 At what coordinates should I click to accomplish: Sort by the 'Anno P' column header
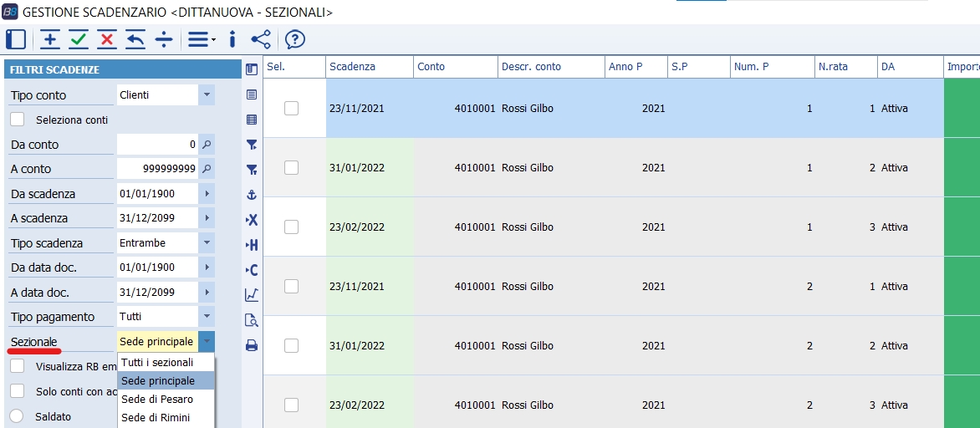635,66
